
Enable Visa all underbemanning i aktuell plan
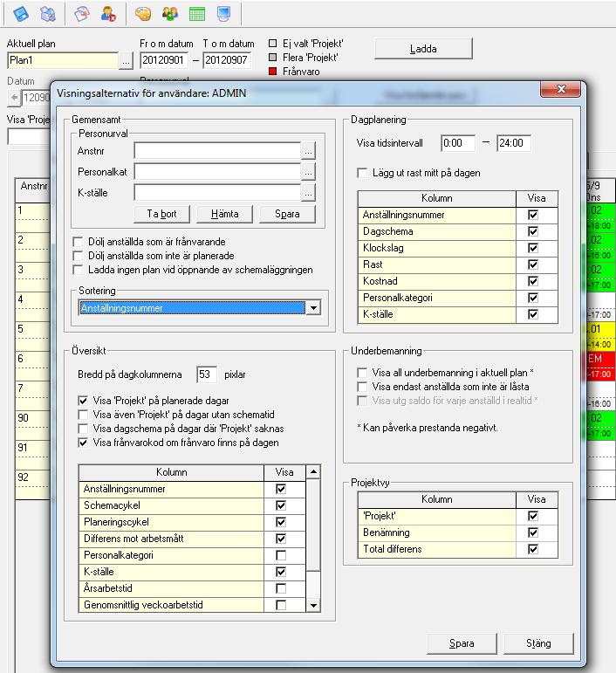pos(362,373)
